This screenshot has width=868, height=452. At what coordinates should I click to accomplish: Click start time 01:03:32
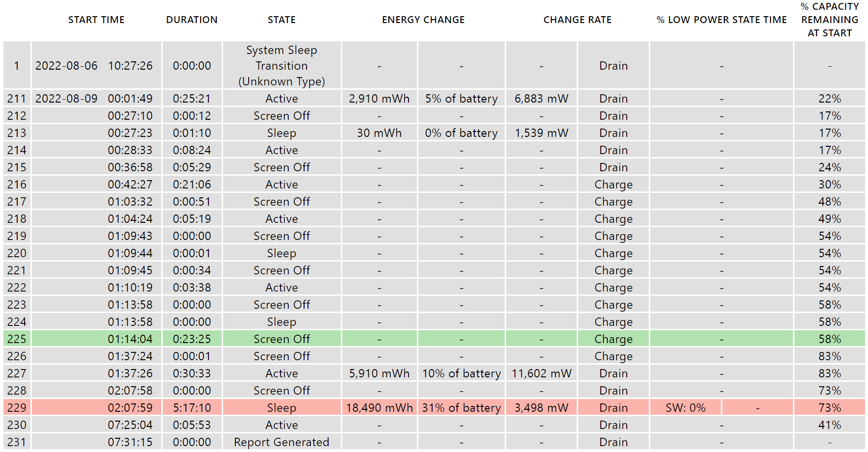[130, 201]
